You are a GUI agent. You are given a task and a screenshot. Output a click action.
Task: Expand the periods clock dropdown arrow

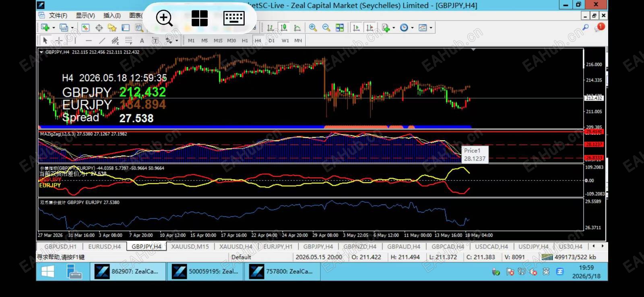coord(412,28)
